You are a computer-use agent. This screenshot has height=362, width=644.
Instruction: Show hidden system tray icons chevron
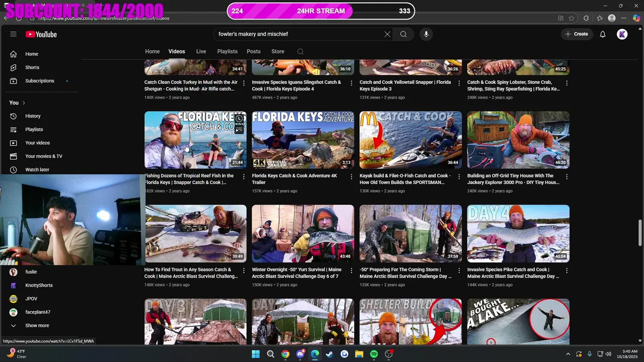(568, 354)
